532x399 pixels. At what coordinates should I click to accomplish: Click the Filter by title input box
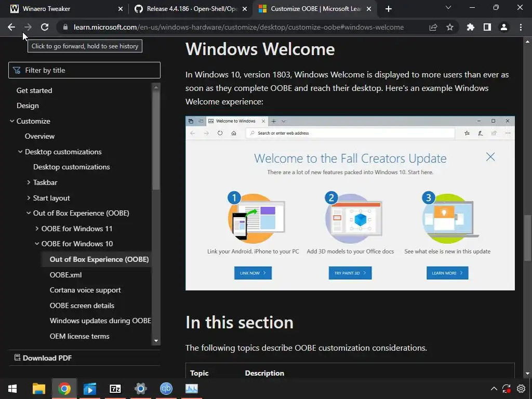coord(84,70)
